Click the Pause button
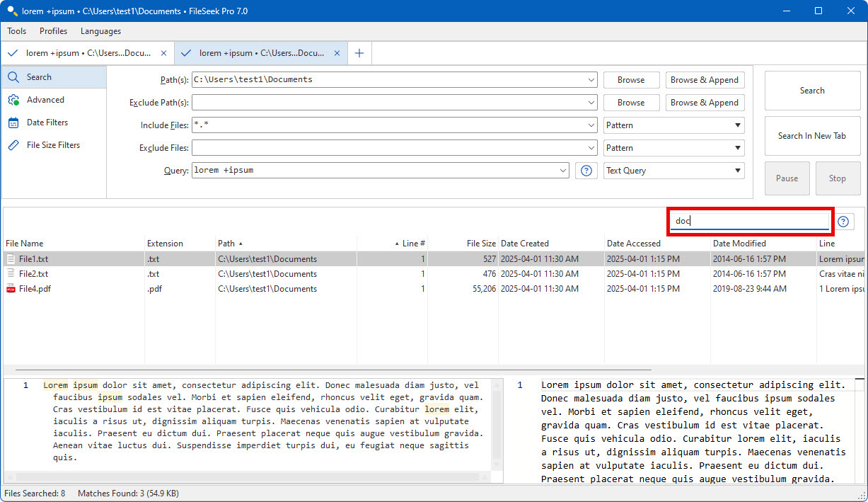Viewport: 868px width, 502px height. (x=787, y=178)
